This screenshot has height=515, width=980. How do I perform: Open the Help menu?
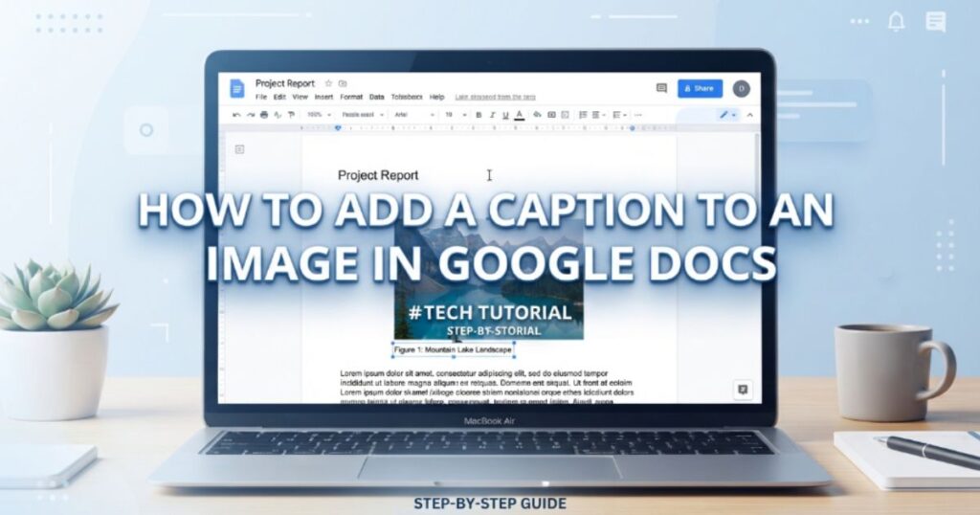point(436,97)
